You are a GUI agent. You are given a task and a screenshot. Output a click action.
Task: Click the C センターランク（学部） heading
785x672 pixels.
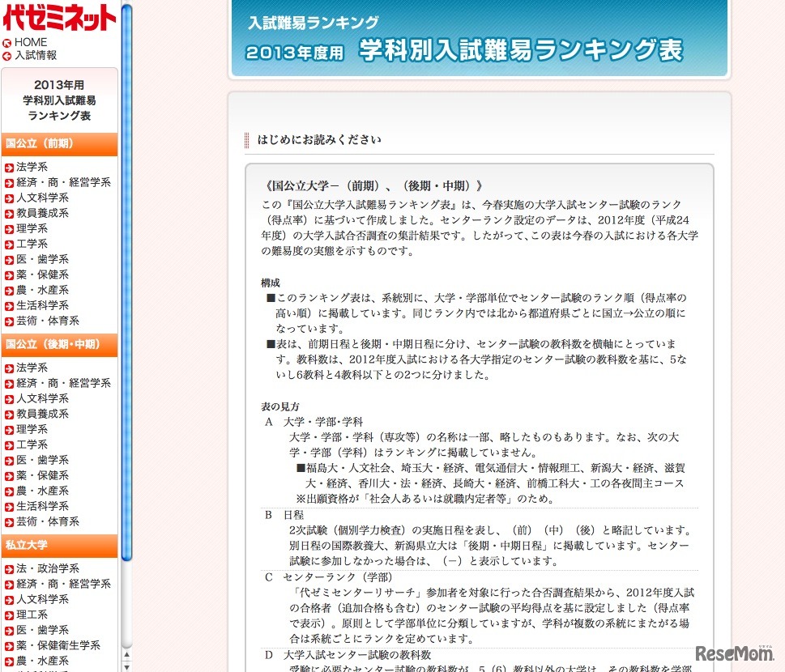pyautogui.click(x=328, y=577)
